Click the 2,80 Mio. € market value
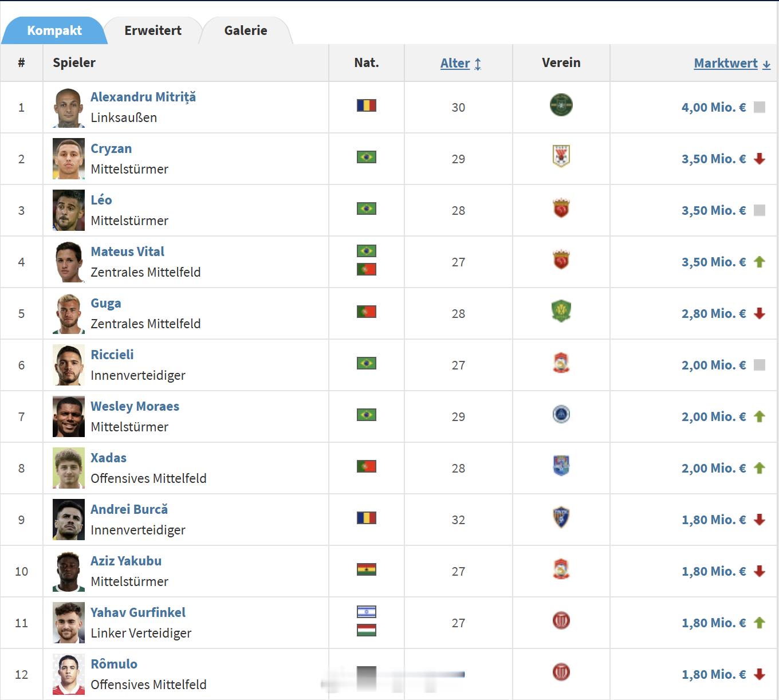The width and height of the screenshot is (779, 700). [713, 313]
